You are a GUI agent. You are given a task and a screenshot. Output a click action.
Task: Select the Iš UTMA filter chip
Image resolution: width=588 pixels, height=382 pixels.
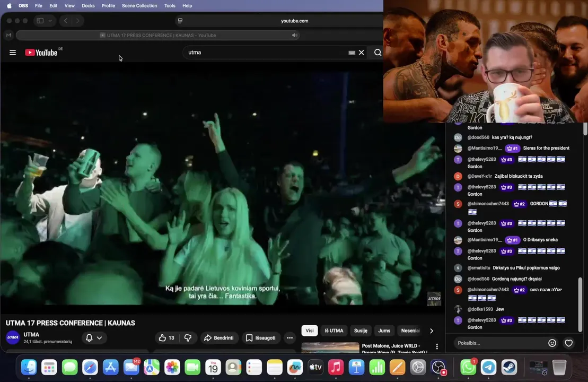pyautogui.click(x=334, y=331)
